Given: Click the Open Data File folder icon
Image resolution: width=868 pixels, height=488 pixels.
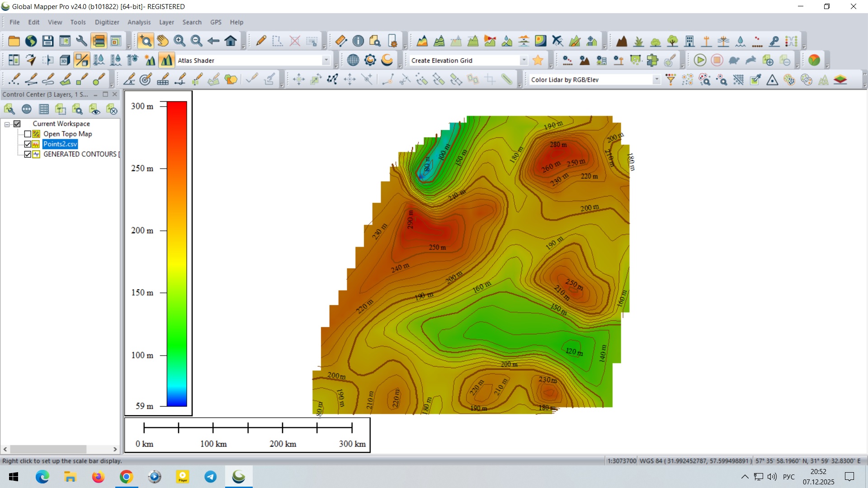Looking at the screenshot, I should pyautogui.click(x=14, y=41).
